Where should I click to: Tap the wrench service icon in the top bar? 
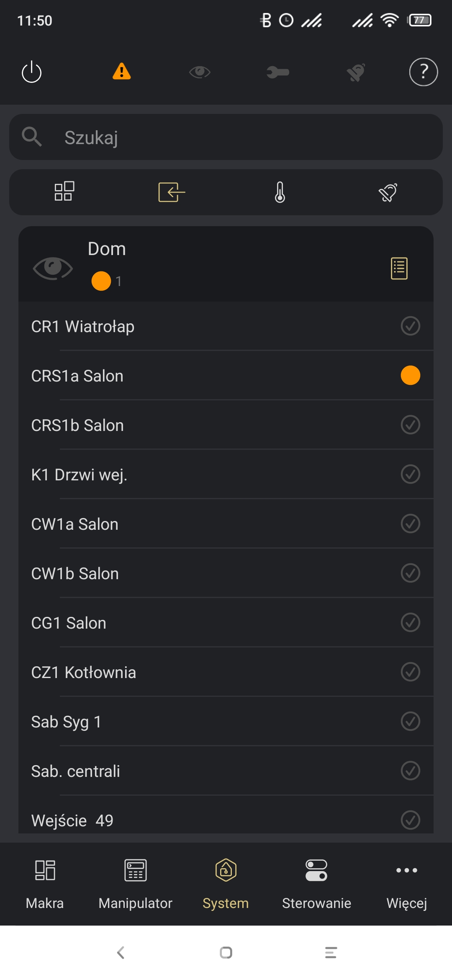pyautogui.click(x=277, y=72)
